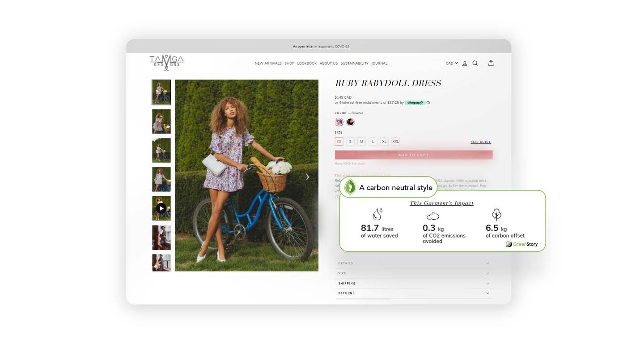Click the CO2 cloud icon
This screenshot has height=360, width=644.
tap(433, 216)
